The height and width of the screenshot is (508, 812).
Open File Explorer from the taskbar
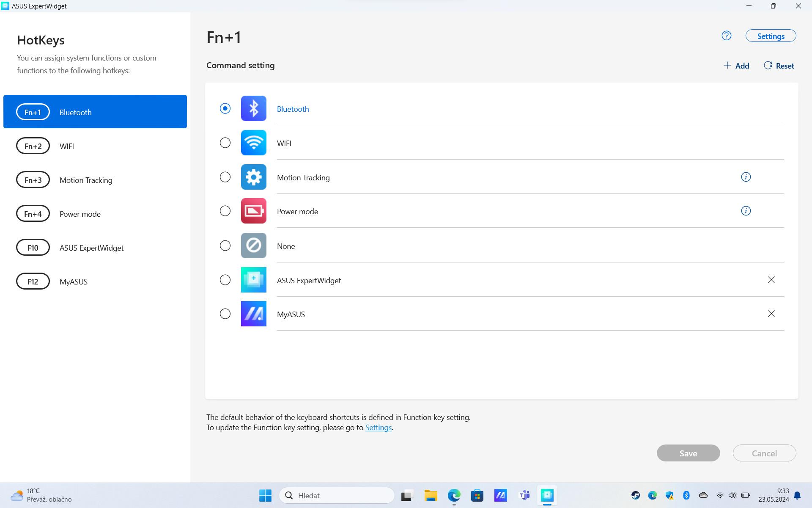[431, 495]
